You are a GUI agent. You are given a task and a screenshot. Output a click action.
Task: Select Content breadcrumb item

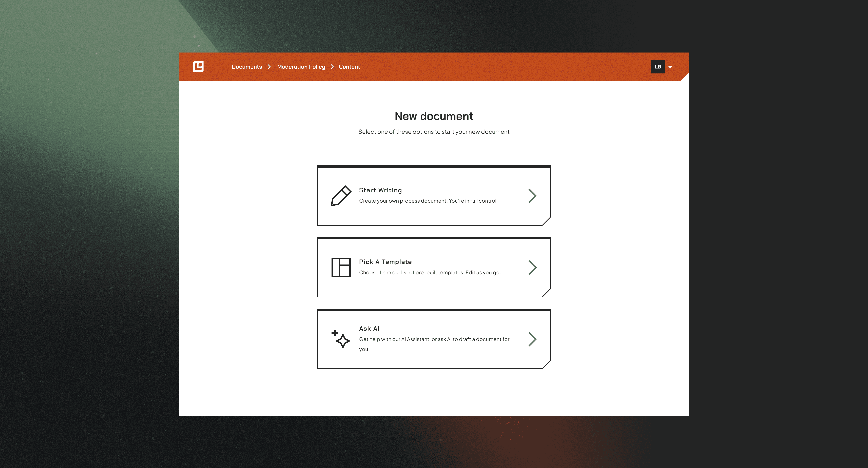click(x=349, y=67)
